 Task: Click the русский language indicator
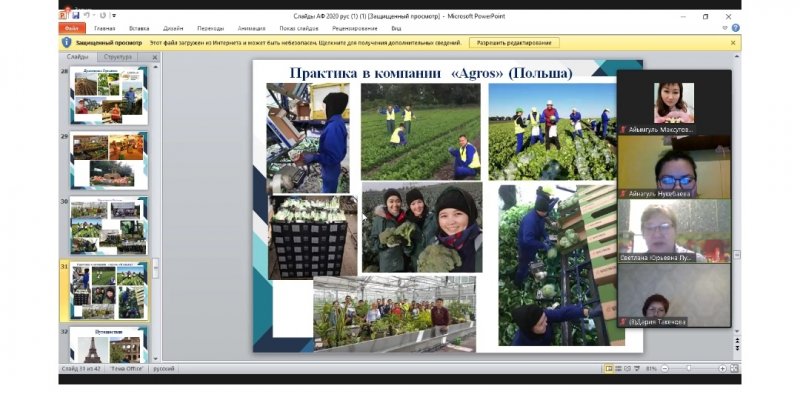click(164, 368)
